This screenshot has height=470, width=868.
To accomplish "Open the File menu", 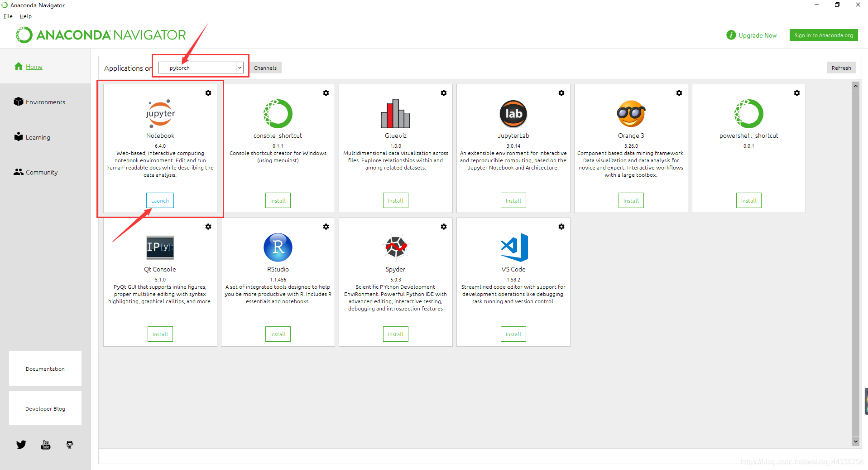I will coord(8,16).
